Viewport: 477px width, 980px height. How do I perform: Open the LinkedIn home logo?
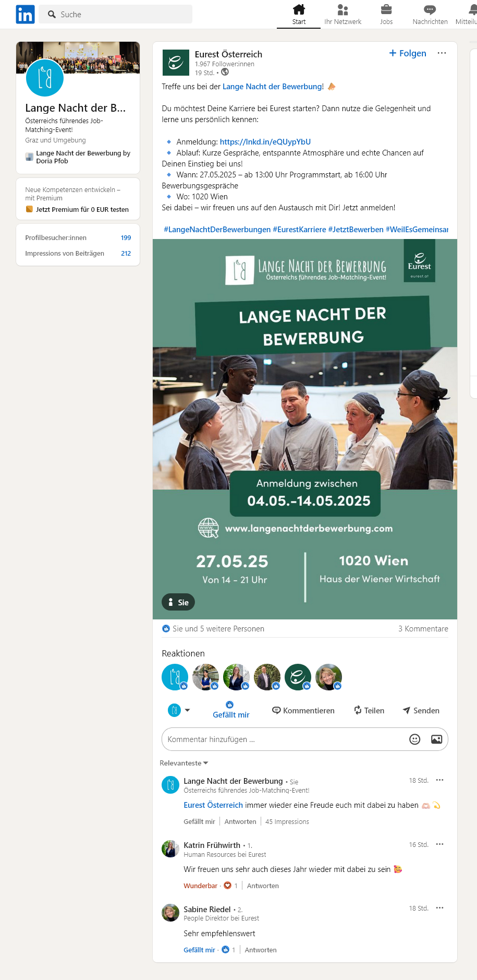[25, 14]
